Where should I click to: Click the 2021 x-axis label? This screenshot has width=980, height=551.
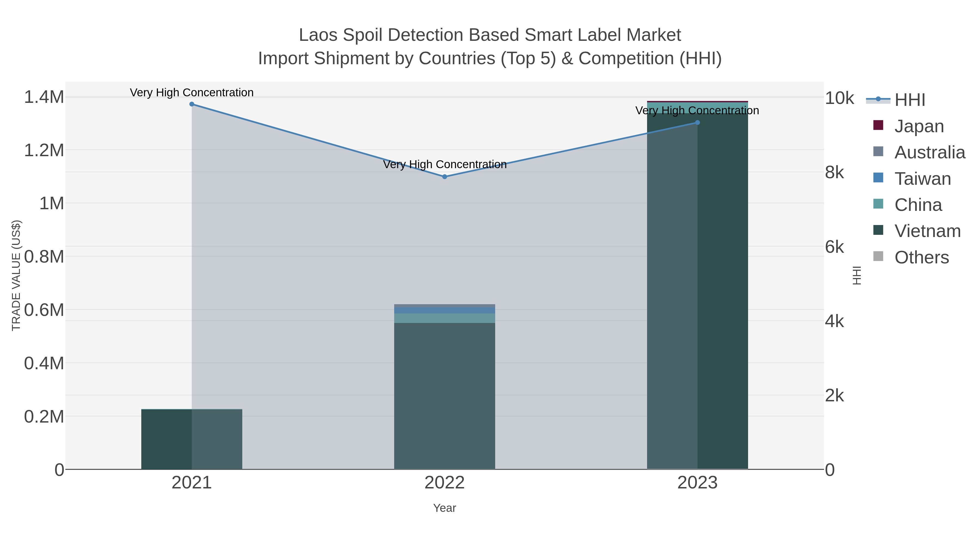192,483
